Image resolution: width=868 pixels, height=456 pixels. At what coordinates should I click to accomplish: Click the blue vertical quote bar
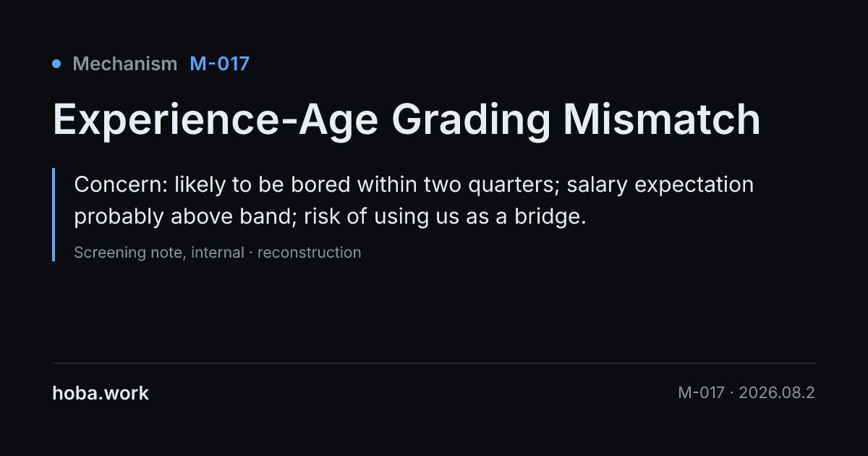[x=54, y=214]
